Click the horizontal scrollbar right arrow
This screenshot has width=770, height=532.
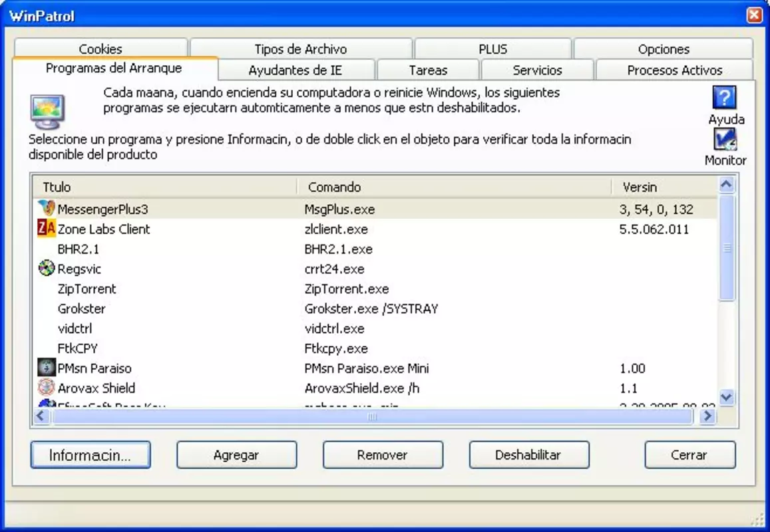coord(707,417)
